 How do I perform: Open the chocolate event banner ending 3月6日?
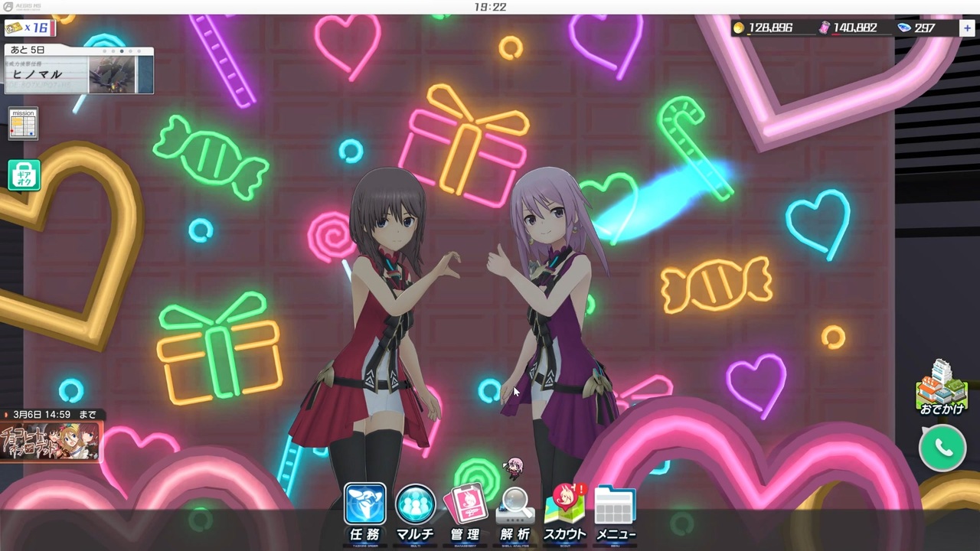(51, 435)
